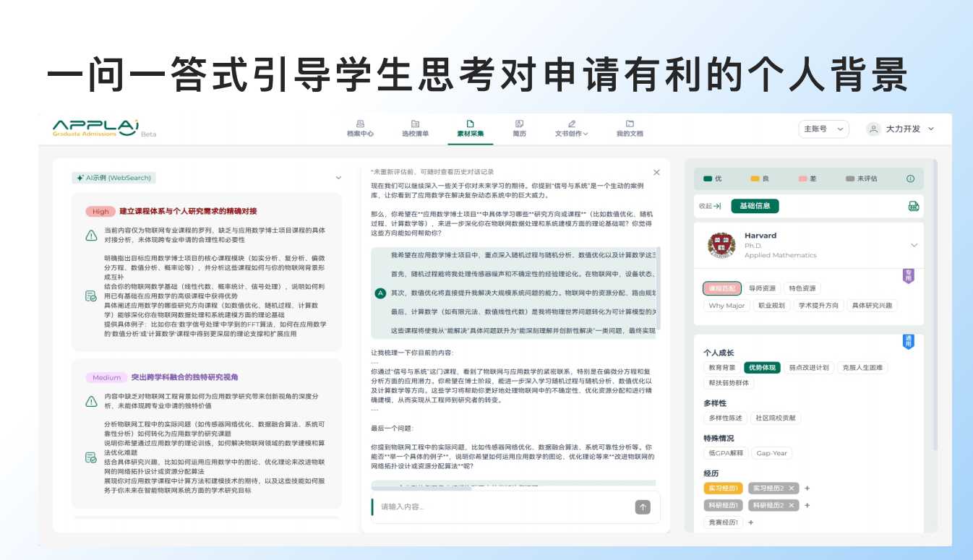Viewport: 973px width, 560px height.
Task: Collapse the AI示例 (WebSearch) panel
Action: point(338,178)
